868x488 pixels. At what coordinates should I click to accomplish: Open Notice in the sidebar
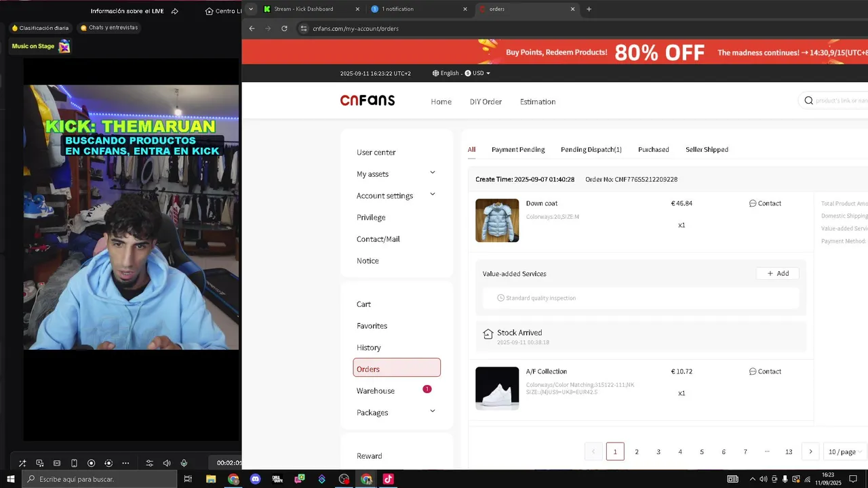(368, 261)
